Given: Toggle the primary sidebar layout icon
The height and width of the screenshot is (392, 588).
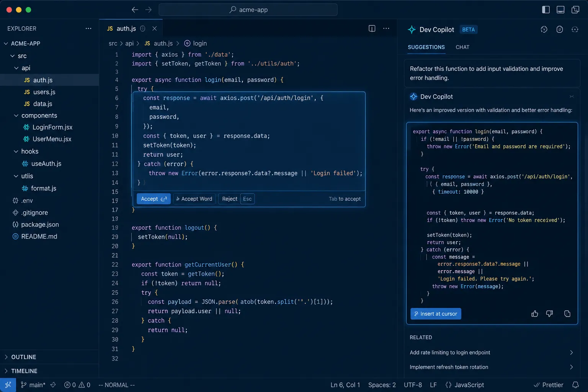Looking at the screenshot, I should (546, 10).
